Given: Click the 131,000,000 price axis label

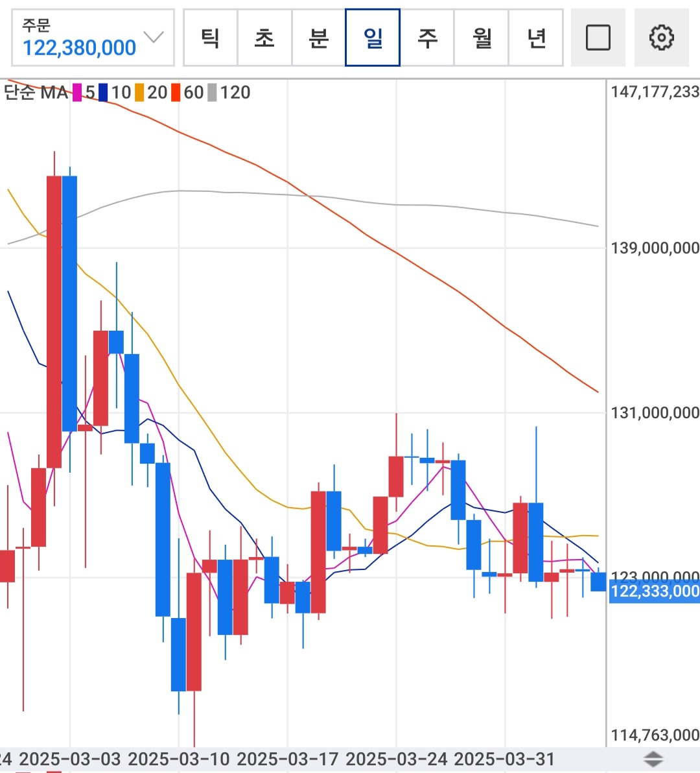Looking at the screenshot, I should (x=655, y=412).
